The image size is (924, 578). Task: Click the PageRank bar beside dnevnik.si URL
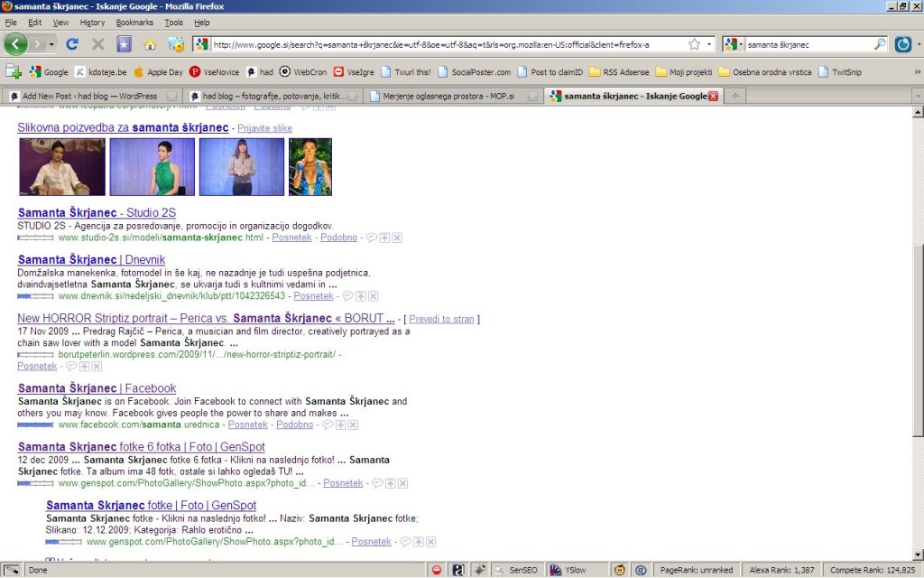click(35, 296)
